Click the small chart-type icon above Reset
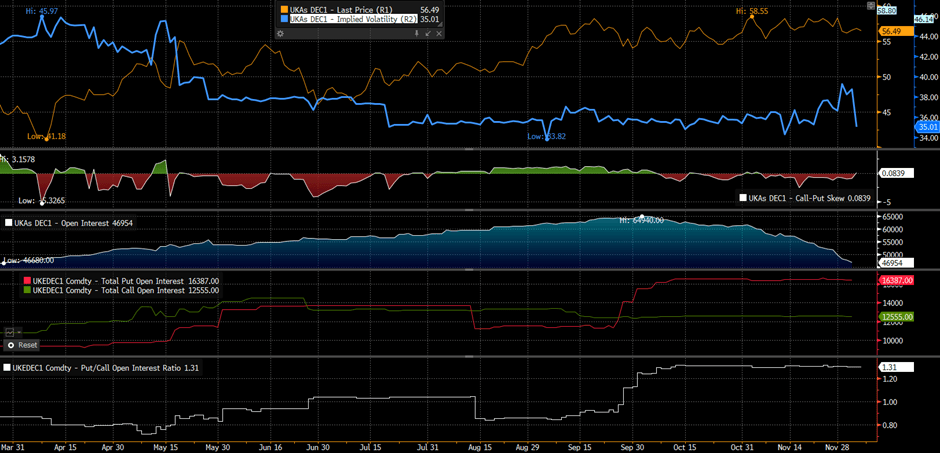This screenshot has width=940, height=453. tap(9, 331)
